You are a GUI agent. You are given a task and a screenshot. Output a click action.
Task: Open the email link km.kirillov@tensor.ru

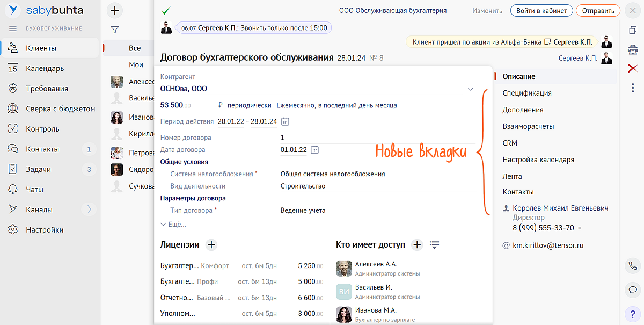547,245
